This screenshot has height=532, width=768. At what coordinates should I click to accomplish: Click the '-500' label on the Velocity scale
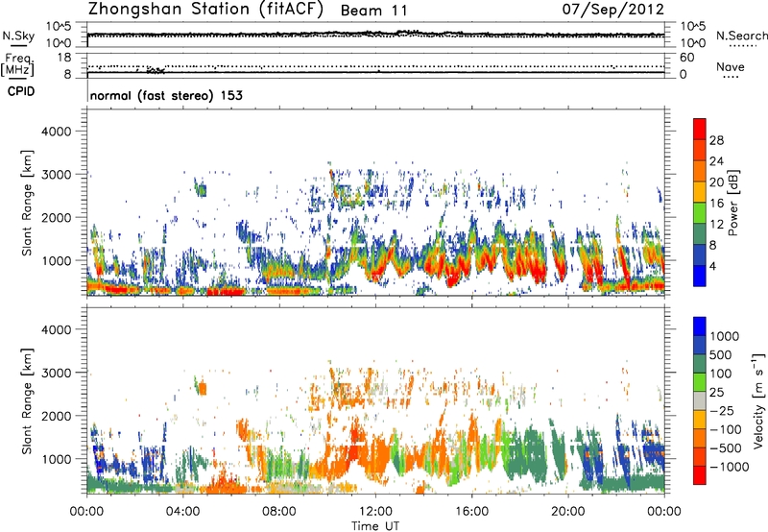726,448
